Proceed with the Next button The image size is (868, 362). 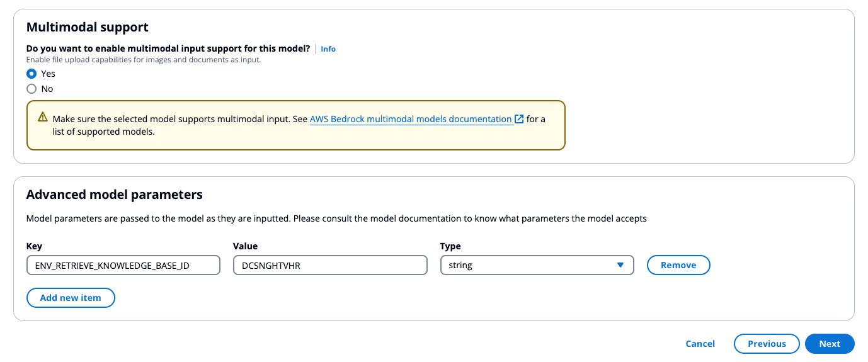click(x=830, y=344)
